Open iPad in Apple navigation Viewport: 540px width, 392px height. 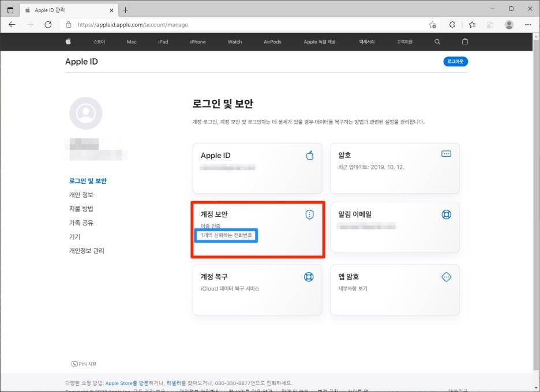163,42
